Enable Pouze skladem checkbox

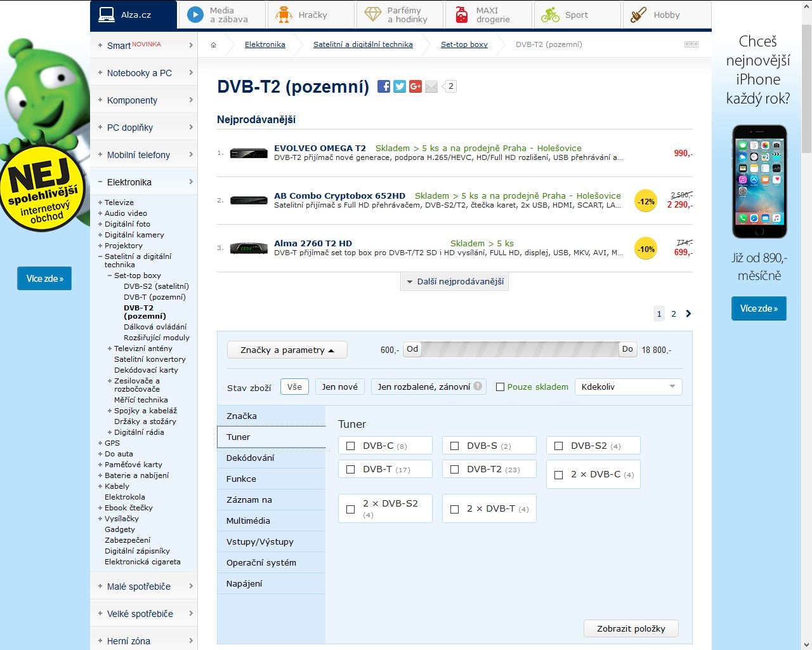point(500,387)
